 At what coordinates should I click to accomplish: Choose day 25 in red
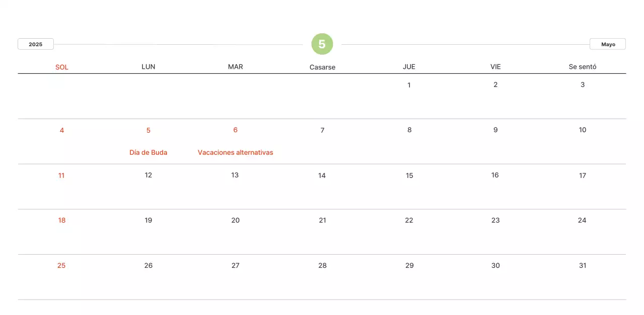pyautogui.click(x=61, y=265)
